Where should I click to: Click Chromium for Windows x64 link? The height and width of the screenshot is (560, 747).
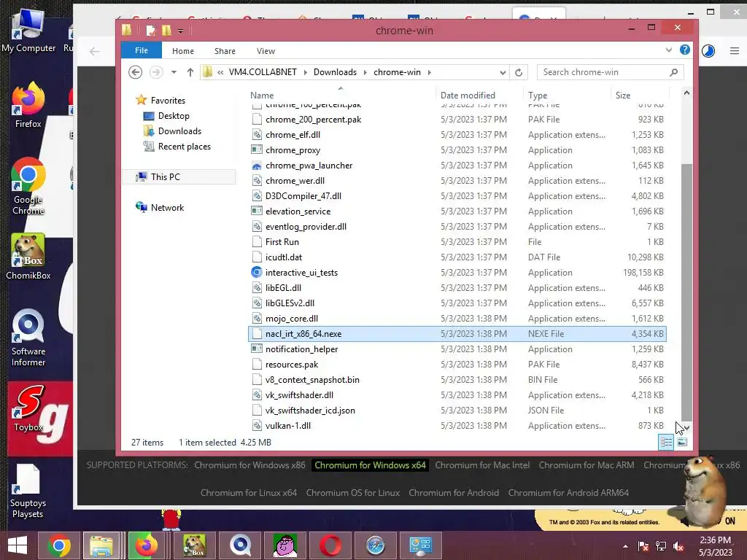point(370,465)
